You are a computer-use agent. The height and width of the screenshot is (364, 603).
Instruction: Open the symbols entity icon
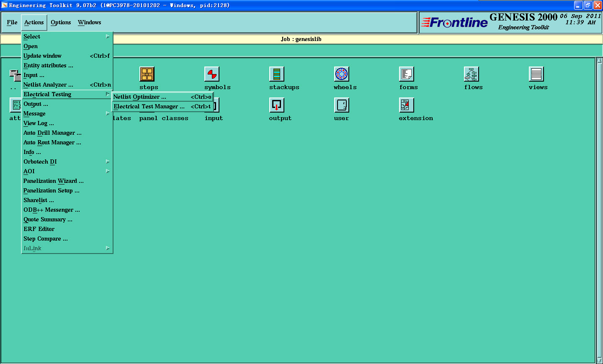[212, 74]
